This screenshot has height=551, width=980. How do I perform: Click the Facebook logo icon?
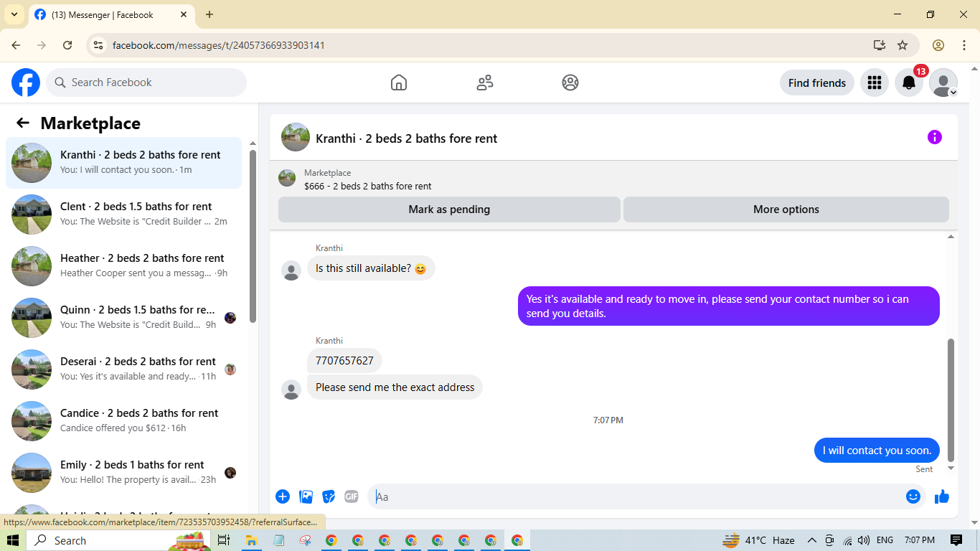click(26, 83)
